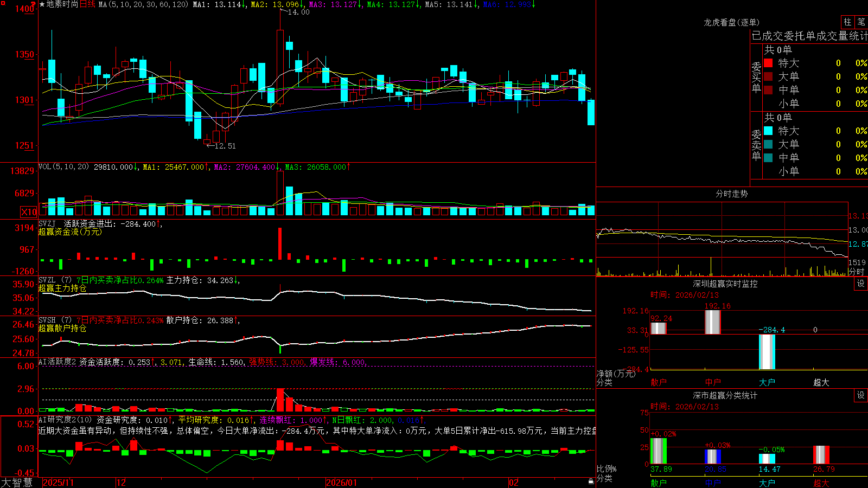868x488 pixels.
Task: Click the last cyan candlestick on the chart
Action: click(591, 112)
